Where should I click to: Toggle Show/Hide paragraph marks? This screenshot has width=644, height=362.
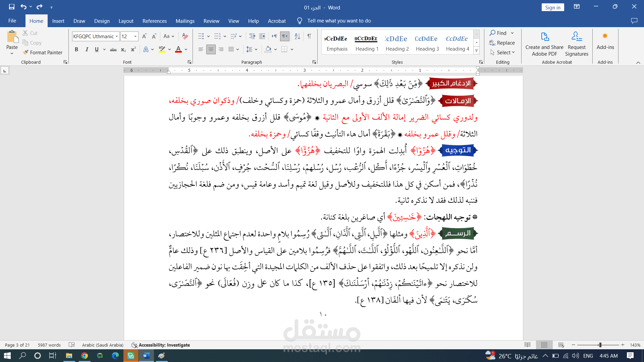point(309,36)
